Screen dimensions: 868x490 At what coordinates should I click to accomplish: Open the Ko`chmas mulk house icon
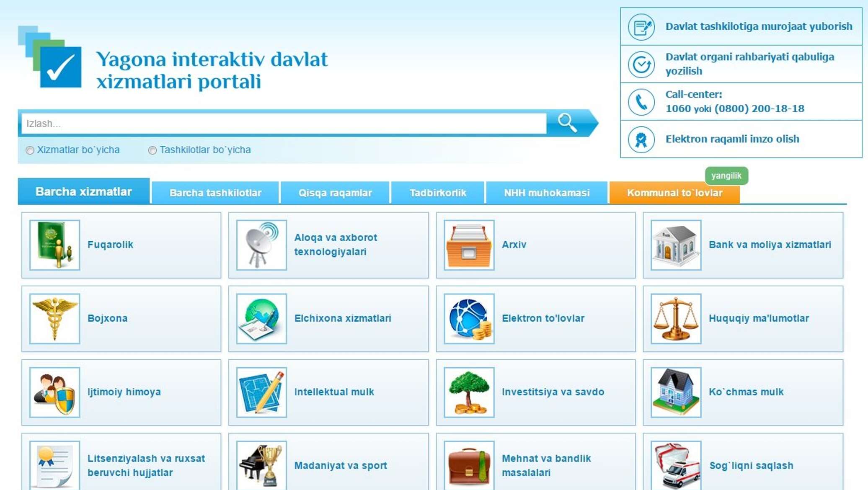click(676, 392)
